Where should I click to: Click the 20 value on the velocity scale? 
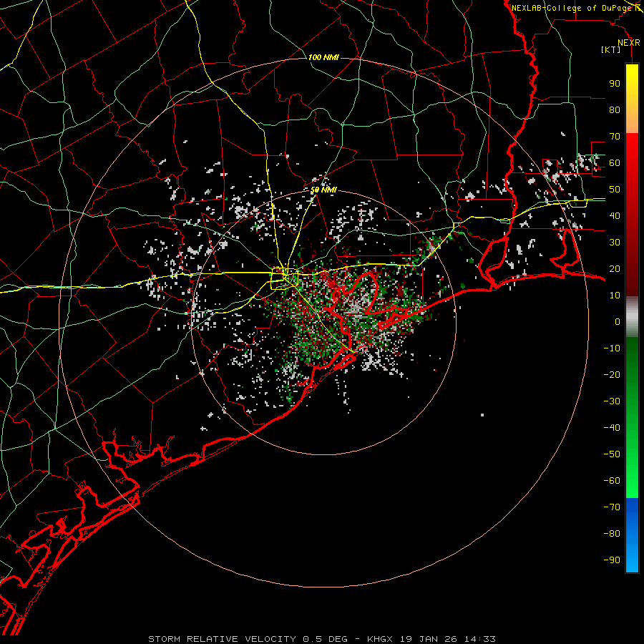[x=615, y=268]
